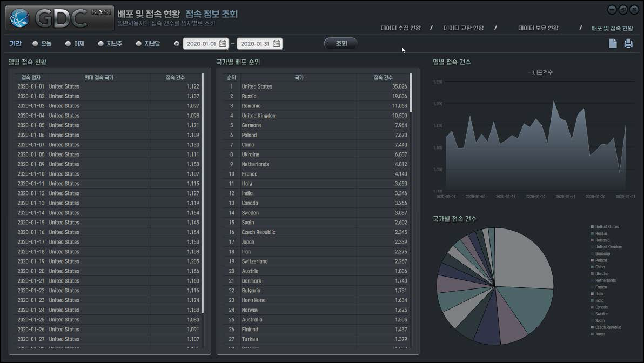Select the 오늘 radio button
The height and width of the screenshot is (363, 644).
35,44
